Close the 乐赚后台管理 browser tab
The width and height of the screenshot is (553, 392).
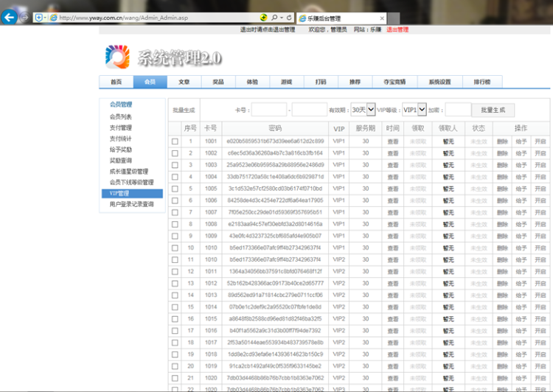point(382,18)
